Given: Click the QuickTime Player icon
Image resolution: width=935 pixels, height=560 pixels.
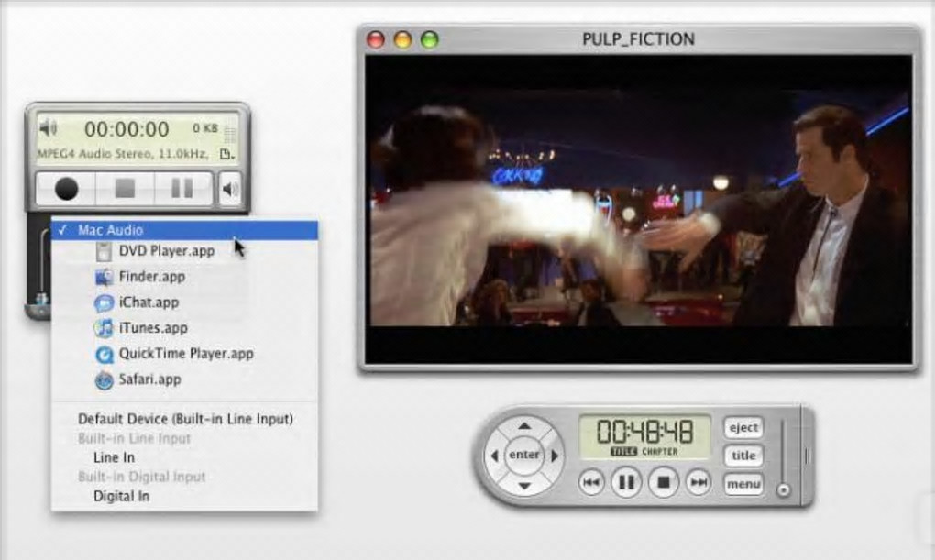Looking at the screenshot, I should pyautogui.click(x=104, y=355).
